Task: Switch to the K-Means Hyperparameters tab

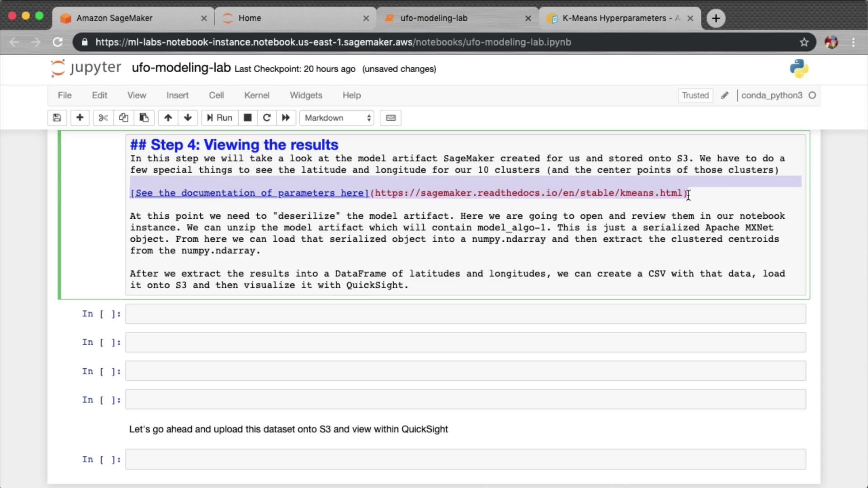Action: tap(619, 18)
